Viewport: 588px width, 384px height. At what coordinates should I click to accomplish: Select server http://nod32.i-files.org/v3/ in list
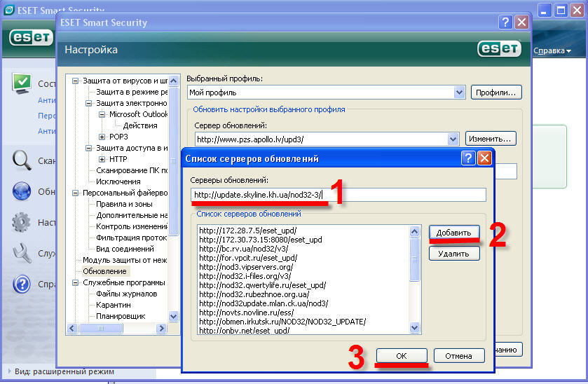245,276
